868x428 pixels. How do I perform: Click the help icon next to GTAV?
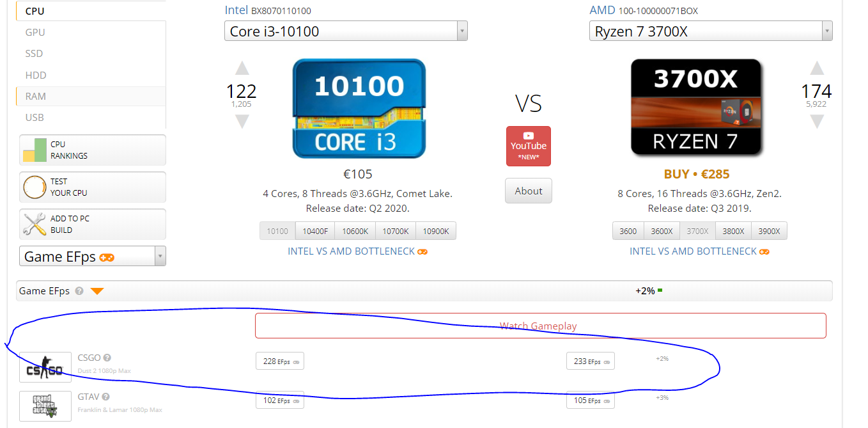(105, 397)
